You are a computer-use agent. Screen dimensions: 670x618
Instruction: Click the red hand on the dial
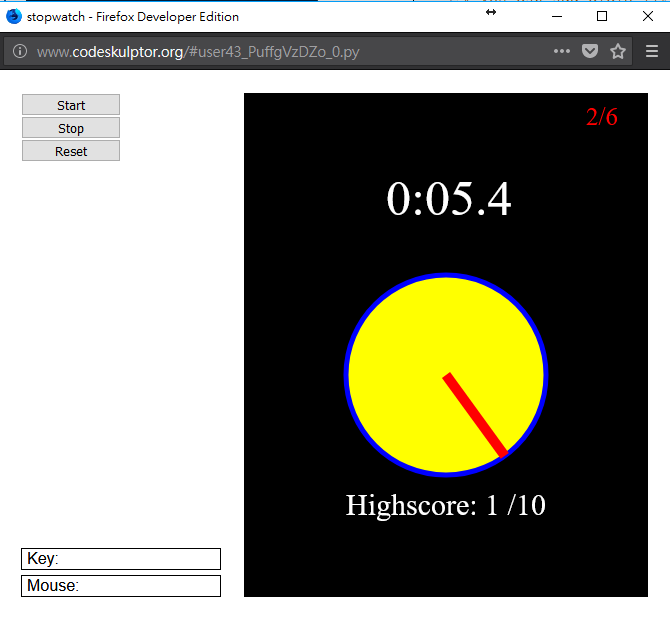[x=476, y=415]
